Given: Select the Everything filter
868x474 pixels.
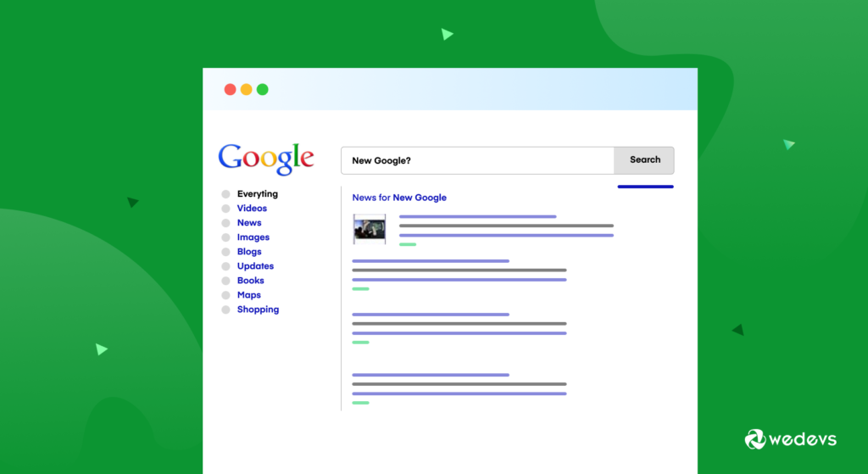Looking at the screenshot, I should [258, 194].
